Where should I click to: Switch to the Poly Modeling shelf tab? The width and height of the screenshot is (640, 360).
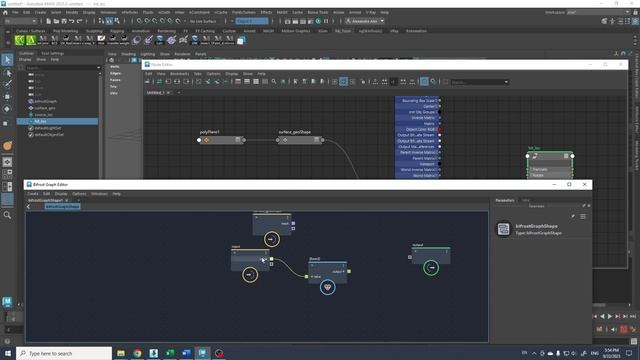pos(65,31)
